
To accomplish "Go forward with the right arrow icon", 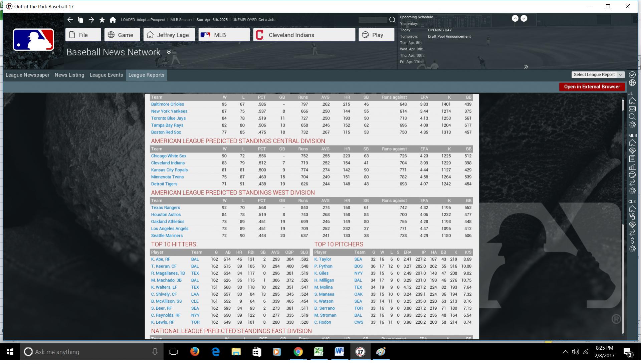I will pos(91,20).
